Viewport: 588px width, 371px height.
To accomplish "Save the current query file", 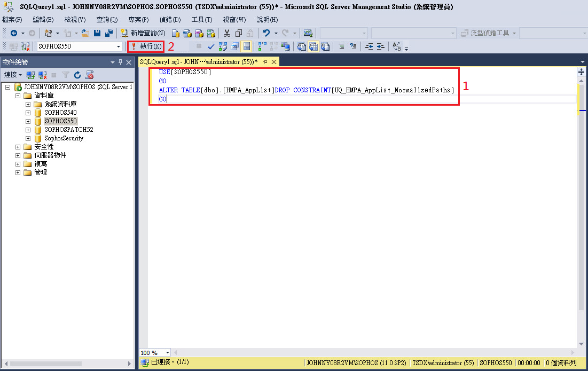I will (x=97, y=33).
